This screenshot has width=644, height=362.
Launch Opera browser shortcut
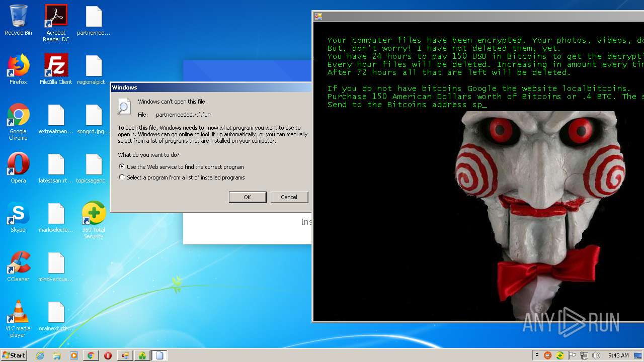[x=18, y=168]
